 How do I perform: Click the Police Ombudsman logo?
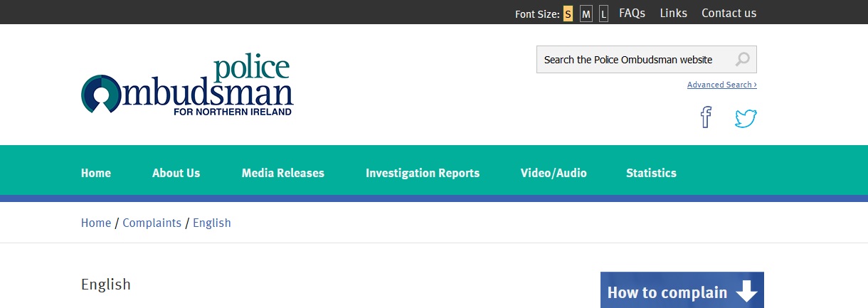coord(187,87)
